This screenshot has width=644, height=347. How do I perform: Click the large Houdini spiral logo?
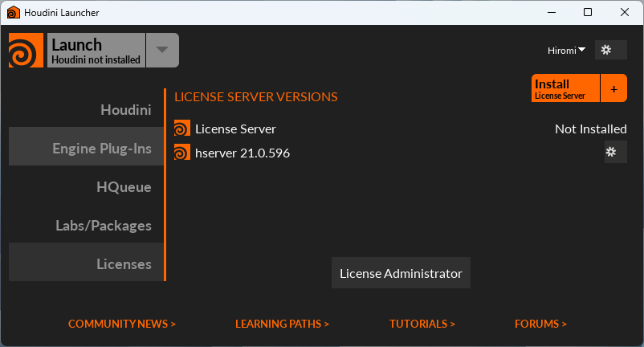point(26,50)
